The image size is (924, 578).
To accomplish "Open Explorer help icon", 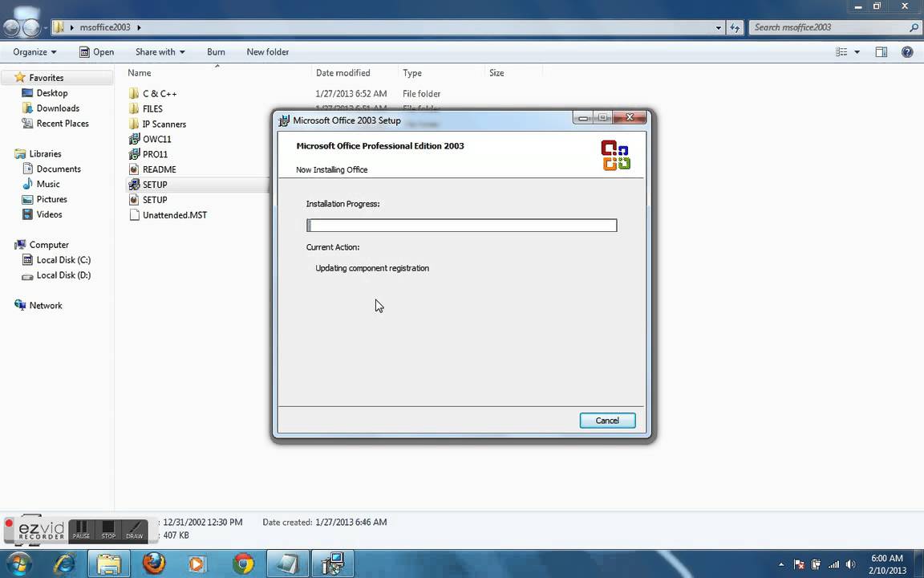I will click(x=907, y=52).
